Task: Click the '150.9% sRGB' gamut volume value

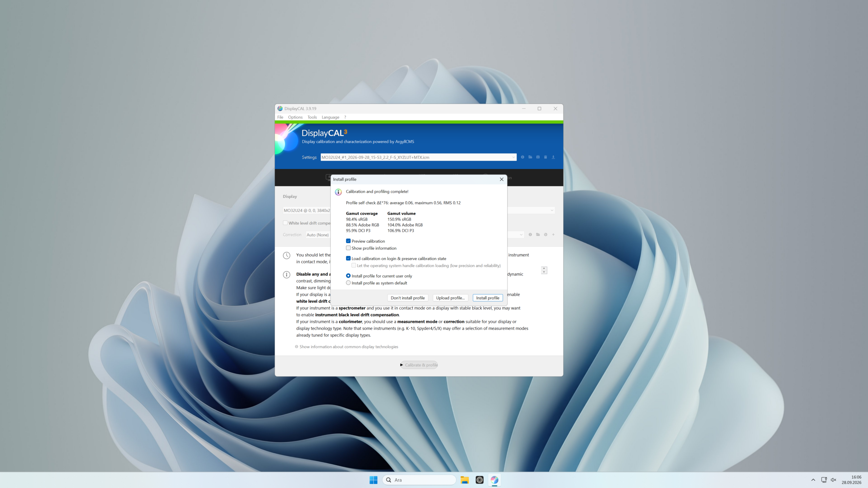Action: coord(399,219)
